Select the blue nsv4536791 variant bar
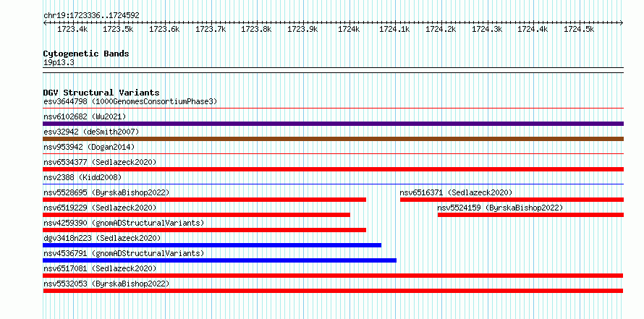Screen dimensions: 644x319 click(220, 260)
